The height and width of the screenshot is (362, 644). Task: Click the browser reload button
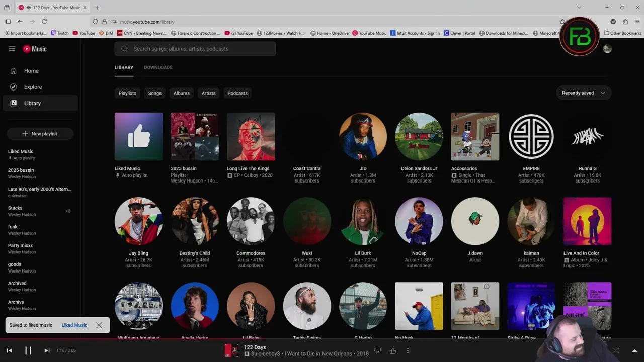(x=44, y=22)
